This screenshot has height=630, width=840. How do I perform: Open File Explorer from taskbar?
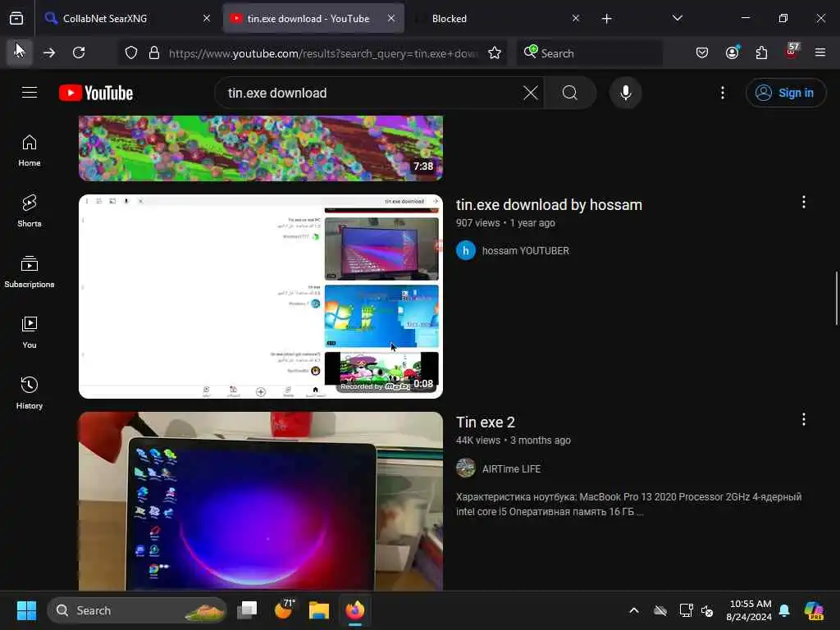pos(319,610)
